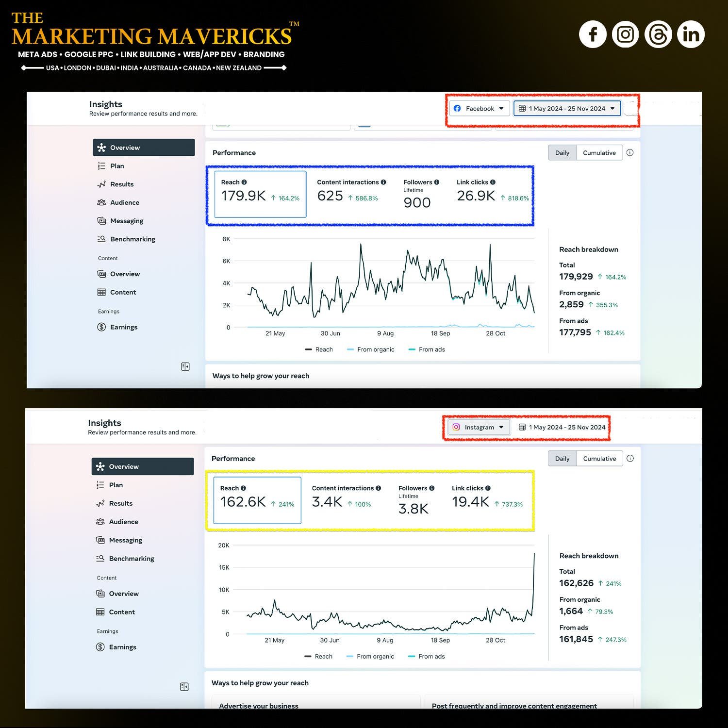728x728 pixels.
Task: Select top Overview item in Facebook sidebar
Action: click(x=144, y=148)
